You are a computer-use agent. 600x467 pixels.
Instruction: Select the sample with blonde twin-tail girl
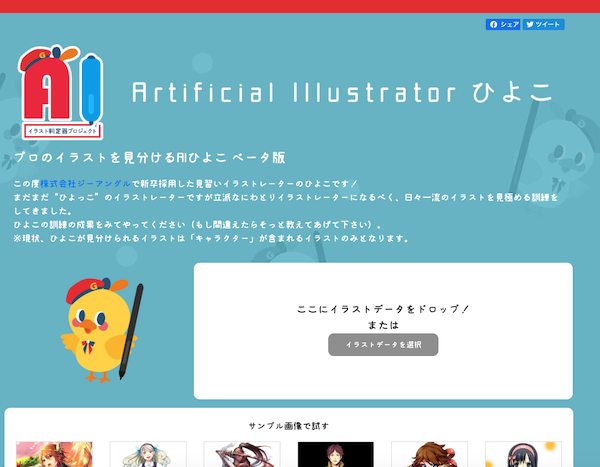click(148, 454)
